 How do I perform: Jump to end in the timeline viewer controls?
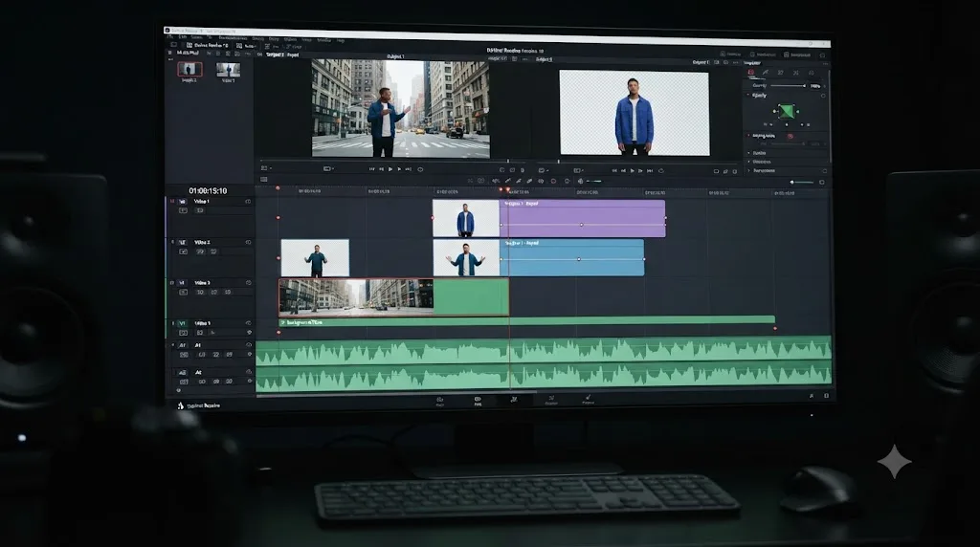pyautogui.click(x=650, y=170)
